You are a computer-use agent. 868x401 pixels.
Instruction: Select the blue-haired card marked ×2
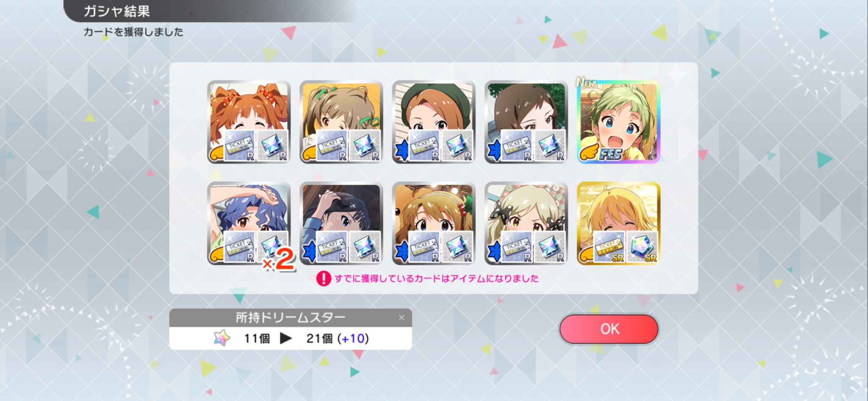[249, 223]
